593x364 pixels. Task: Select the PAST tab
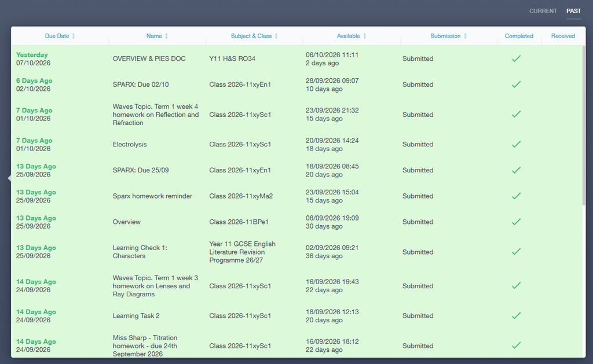tap(573, 11)
